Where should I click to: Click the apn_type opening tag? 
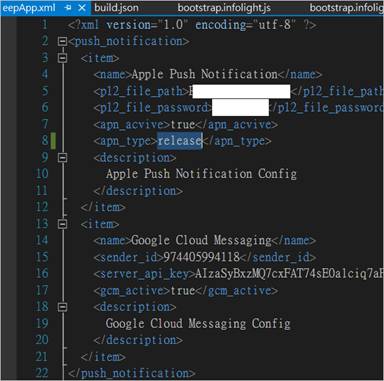pyautogui.click(x=126, y=141)
